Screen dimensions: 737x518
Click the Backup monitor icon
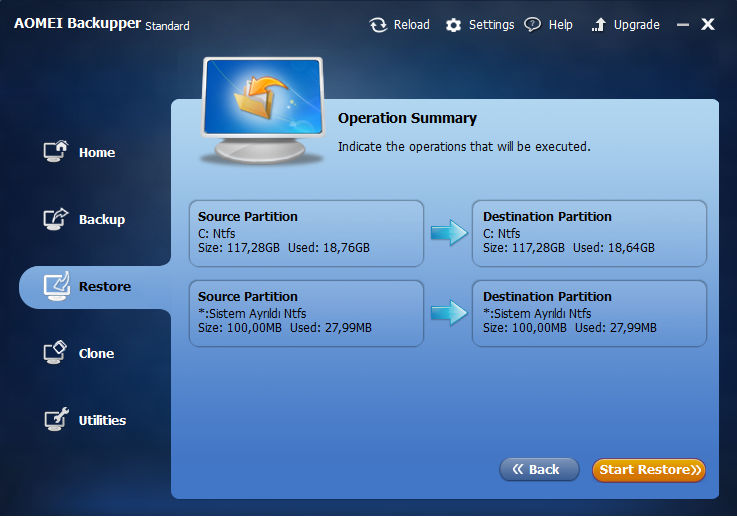tap(56, 219)
